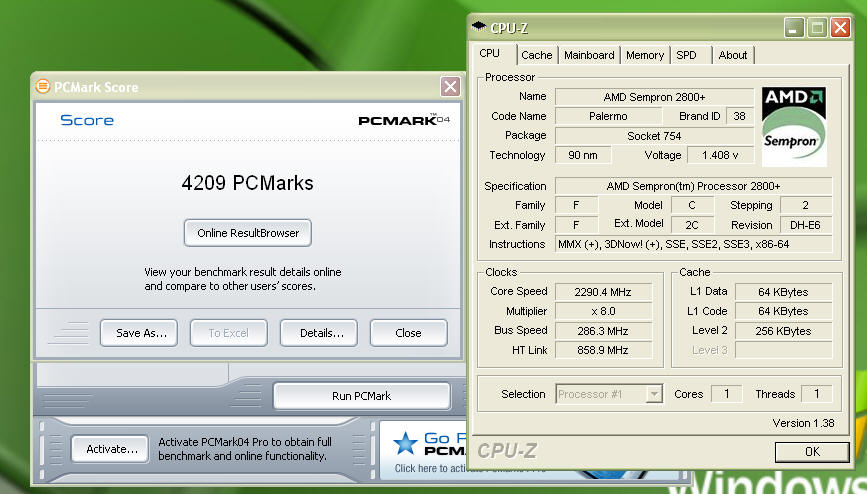Click Save As... in PCMark Score
Image resolution: width=867 pixels, height=494 pixels.
pyautogui.click(x=139, y=333)
